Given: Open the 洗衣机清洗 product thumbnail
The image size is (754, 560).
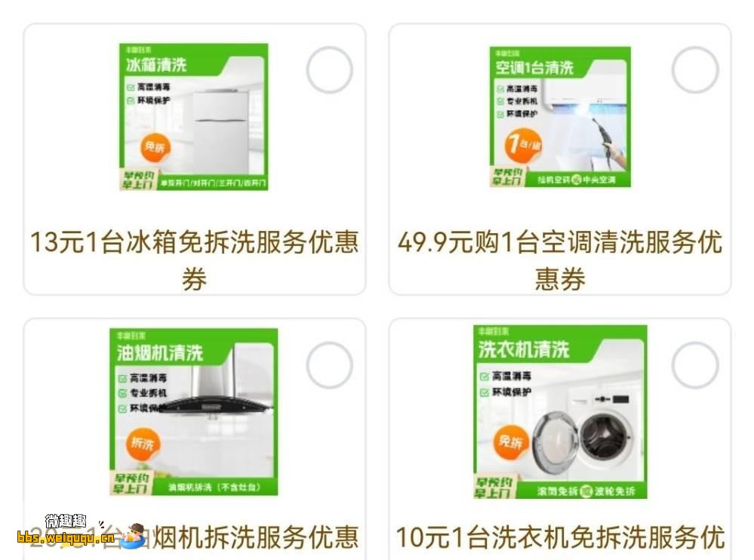Looking at the screenshot, I should [560, 412].
